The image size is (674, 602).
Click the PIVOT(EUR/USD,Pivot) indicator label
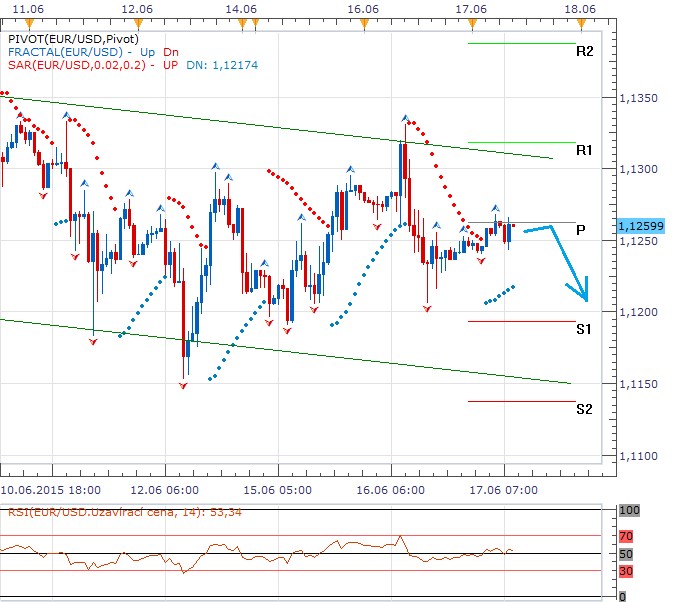[72, 37]
